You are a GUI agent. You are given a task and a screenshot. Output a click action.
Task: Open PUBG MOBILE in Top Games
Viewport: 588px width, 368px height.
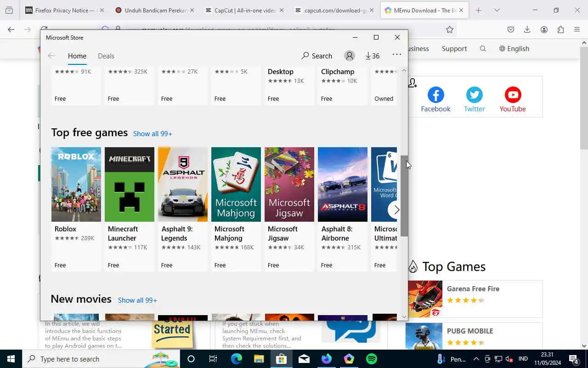click(x=474, y=336)
